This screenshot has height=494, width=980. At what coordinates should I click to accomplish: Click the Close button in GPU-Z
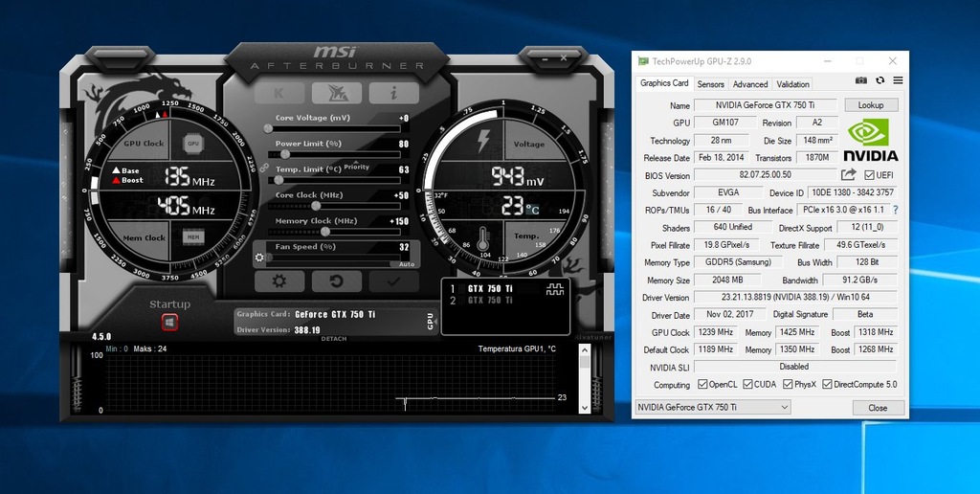878,408
